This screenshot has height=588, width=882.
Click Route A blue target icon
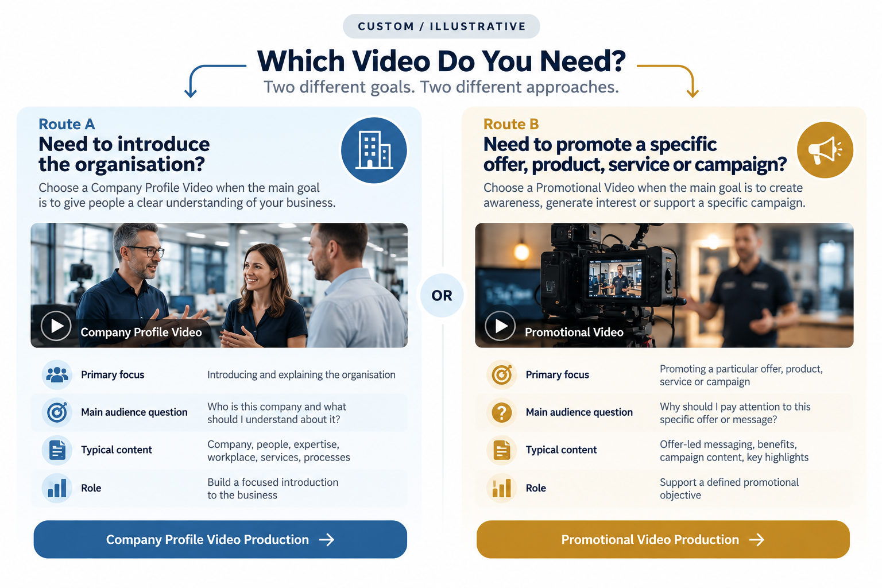point(57,412)
